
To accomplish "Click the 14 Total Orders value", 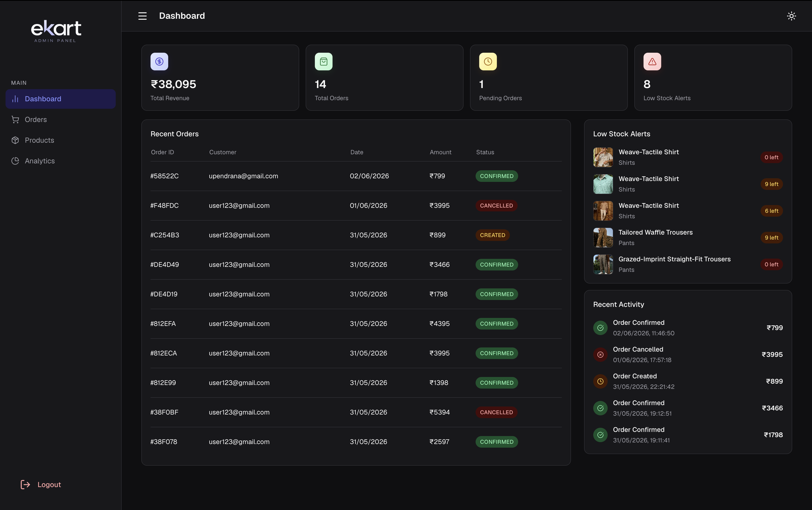I will click(x=320, y=84).
